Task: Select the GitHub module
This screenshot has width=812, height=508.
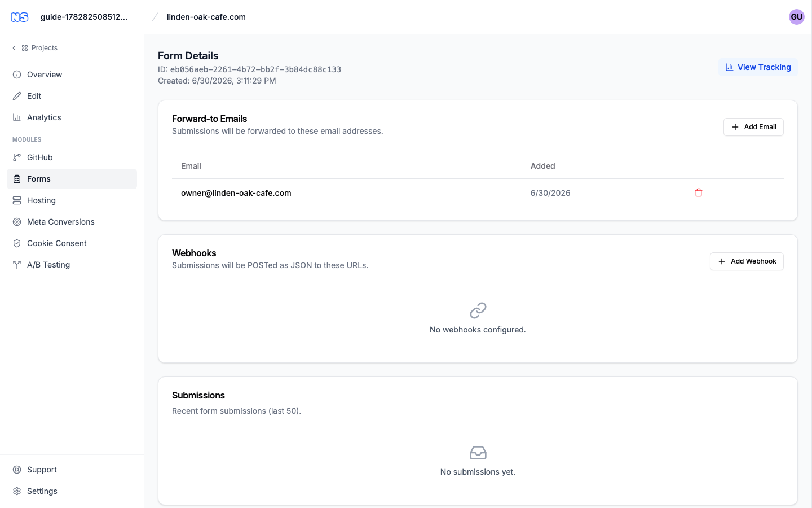Action: [72, 157]
